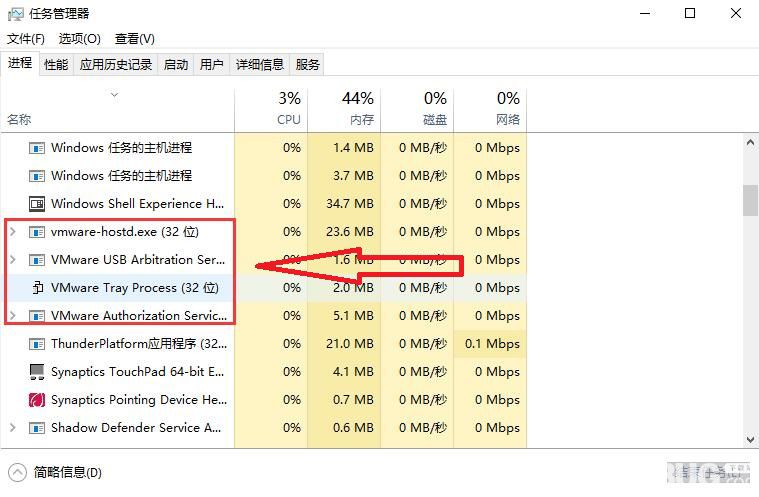The width and height of the screenshot is (759, 497).
Task: Sort by the CPU column header
Action: point(271,110)
